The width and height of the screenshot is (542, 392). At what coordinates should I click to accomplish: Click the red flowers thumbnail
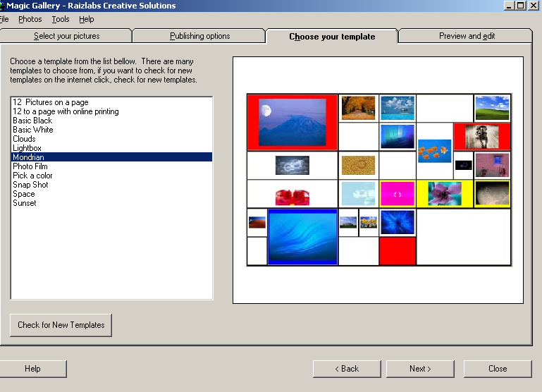point(292,197)
